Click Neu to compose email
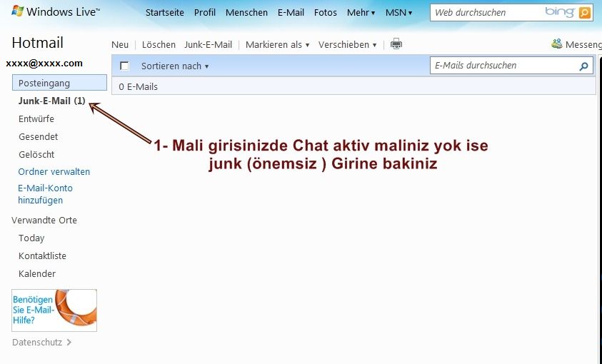This screenshot has width=602, height=364. point(120,44)
